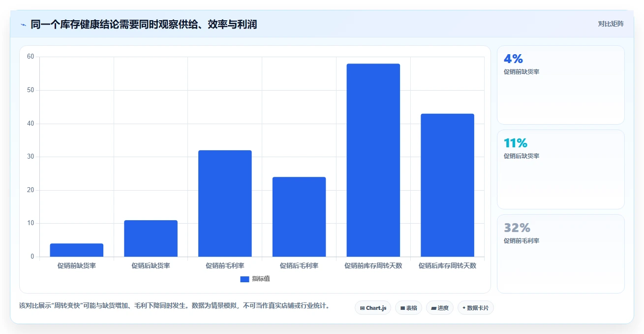Click the x-axis label 促销前缺货率
The image size is (644, 334).
tap(77, 266)
